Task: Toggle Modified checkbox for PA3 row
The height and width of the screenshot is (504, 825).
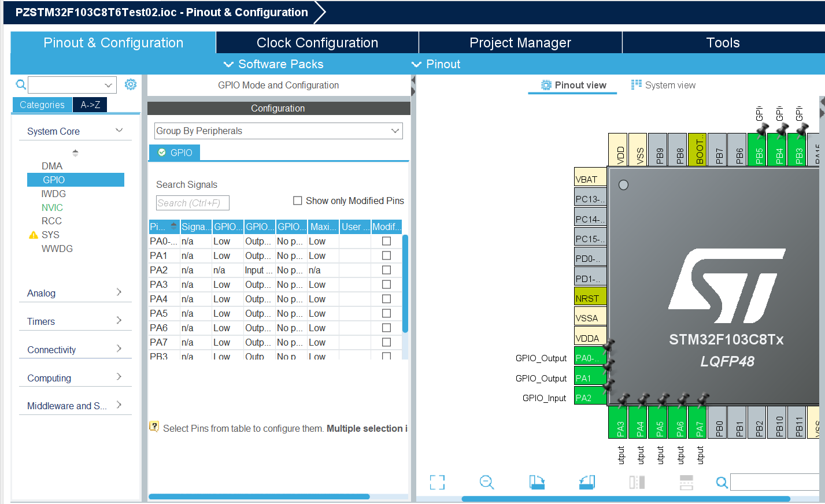Action: 386,284
